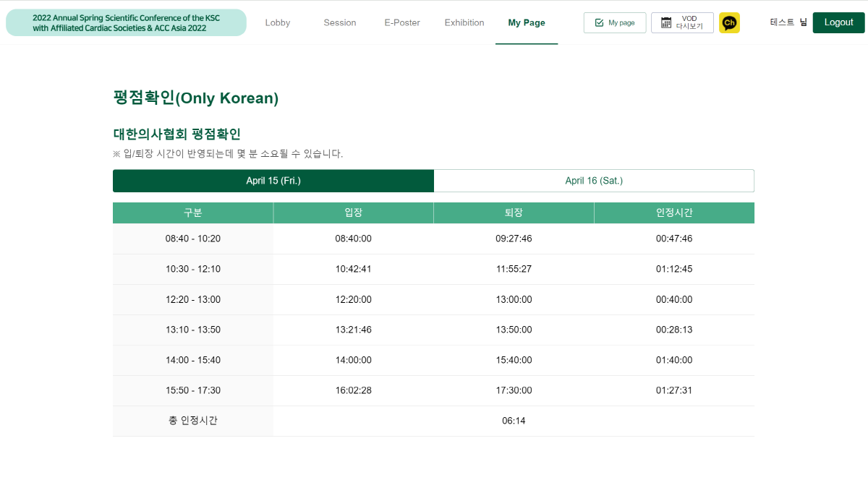Viewport: 868px width, 480px height.
Task: Switch to the April 16 (Sat.) tab
Action: coord(594,181)
